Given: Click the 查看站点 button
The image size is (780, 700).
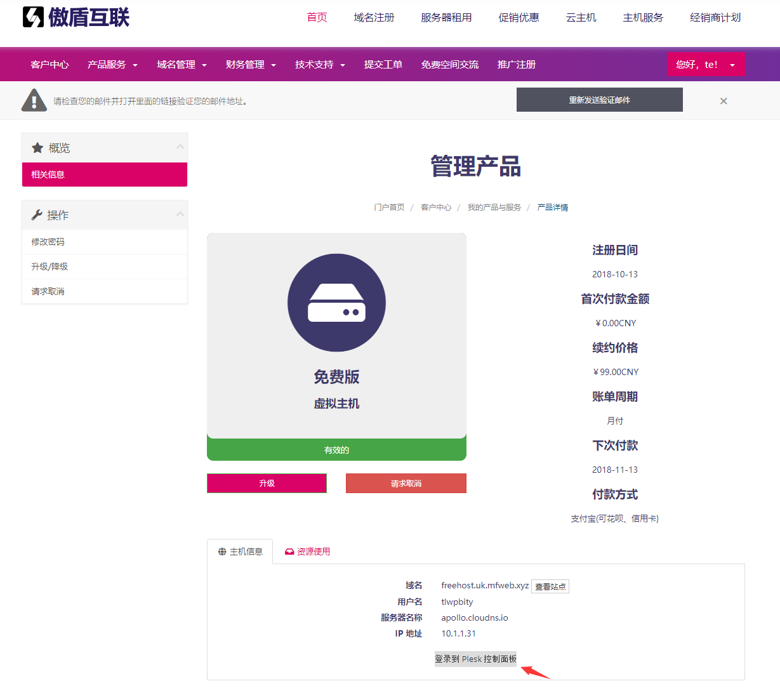Looking at the screenshot, I should 550,586.
